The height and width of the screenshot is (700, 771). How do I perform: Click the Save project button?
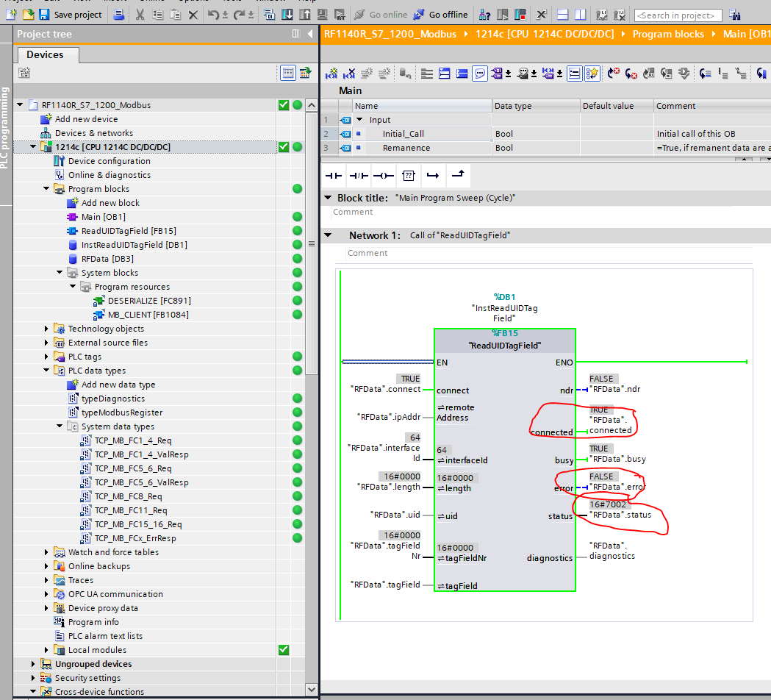tap(71, 14)
